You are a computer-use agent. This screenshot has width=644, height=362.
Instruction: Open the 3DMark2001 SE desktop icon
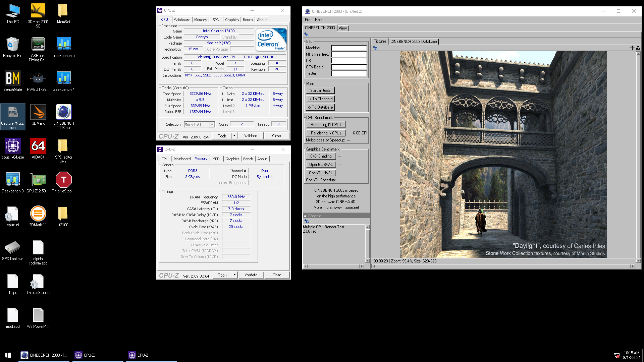point(38,15)
